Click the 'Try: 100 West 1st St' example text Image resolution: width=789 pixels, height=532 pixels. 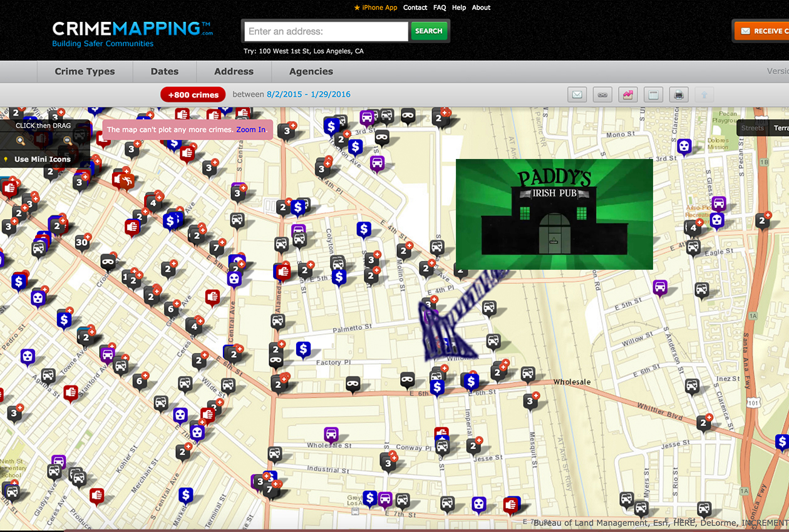pyautogui.click(x=304, y=51)
